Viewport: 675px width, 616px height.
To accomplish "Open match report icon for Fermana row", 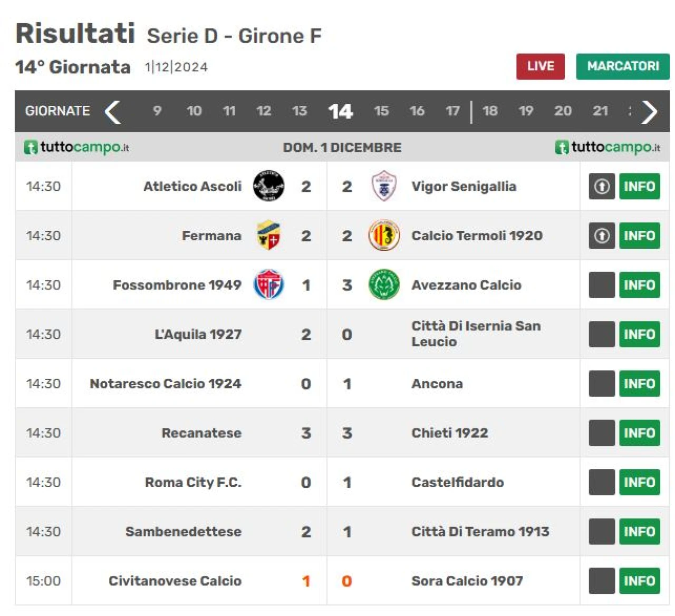I will click(602, 236).
